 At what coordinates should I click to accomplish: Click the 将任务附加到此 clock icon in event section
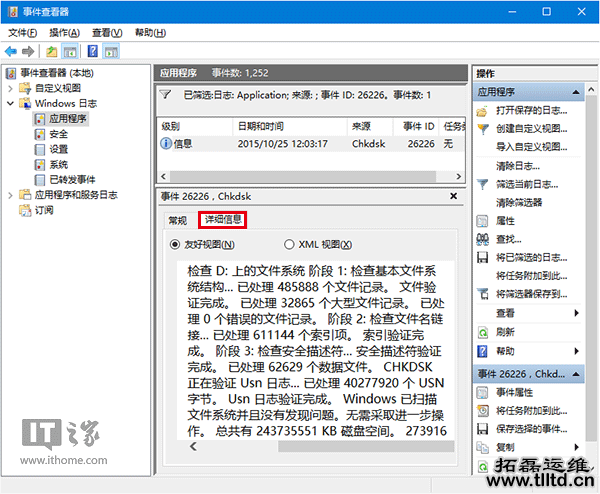(x=483, y=411)
